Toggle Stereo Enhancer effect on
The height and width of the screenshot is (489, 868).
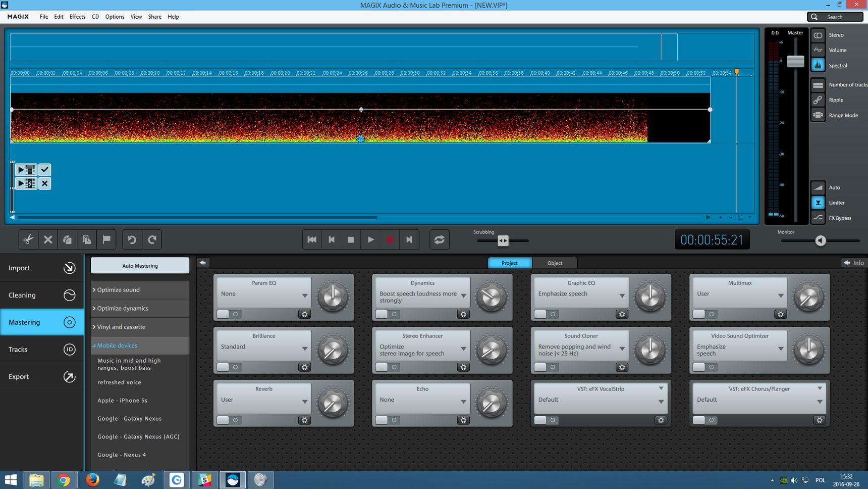(387, 367)
